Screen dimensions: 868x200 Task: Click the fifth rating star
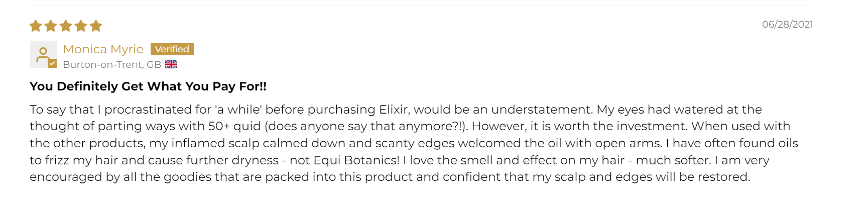[x=96, y=26]
